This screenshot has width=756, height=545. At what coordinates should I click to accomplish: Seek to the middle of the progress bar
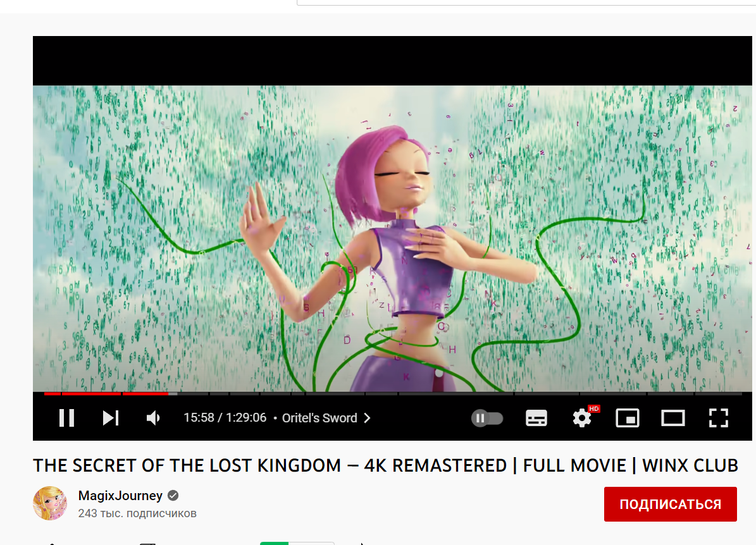coord(393,394)
